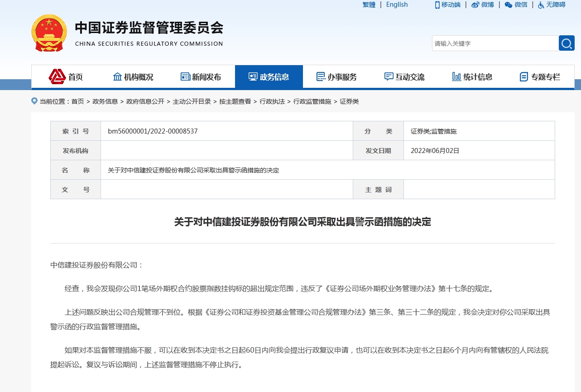Select the 政务信息 navigation tab
581x392 pixels.
coord(269,77)
